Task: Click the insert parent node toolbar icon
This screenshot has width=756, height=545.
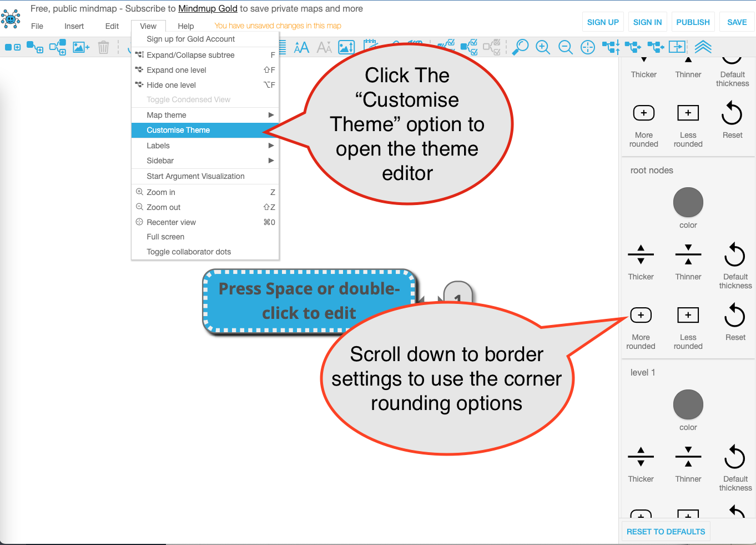Action: 58,47
